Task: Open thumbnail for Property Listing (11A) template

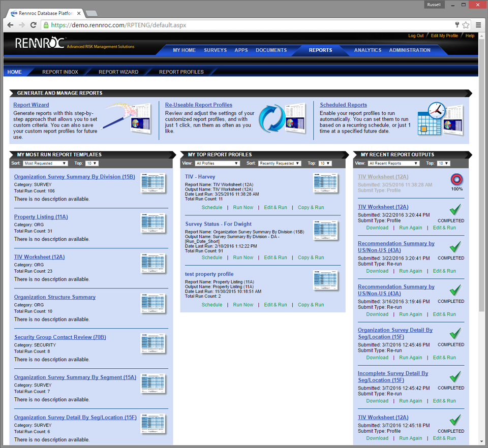Action: 153,223
